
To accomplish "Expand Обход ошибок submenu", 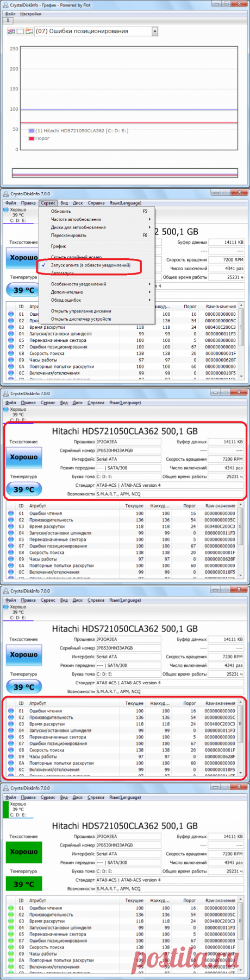I will tap(66, 300).
